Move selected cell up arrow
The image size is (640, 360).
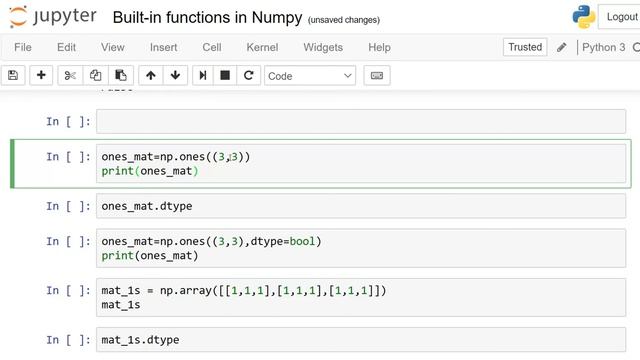(151, 76)
